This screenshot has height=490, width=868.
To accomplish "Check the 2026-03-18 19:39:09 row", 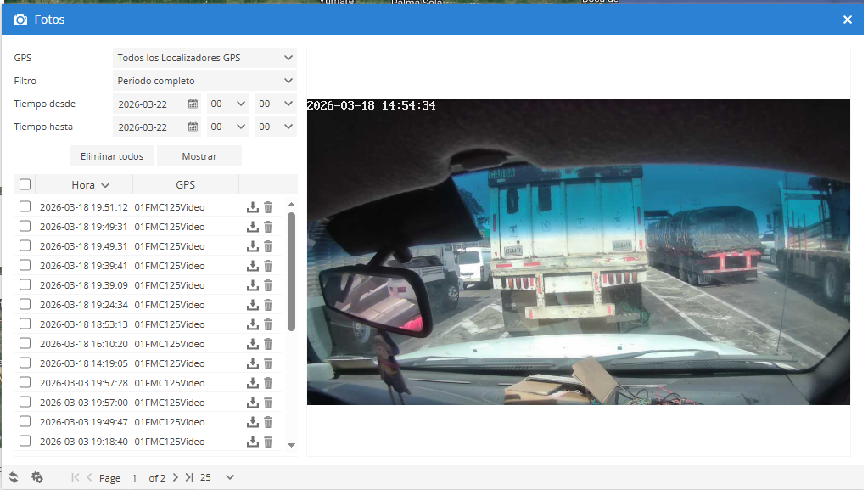I will coord(25,284).
